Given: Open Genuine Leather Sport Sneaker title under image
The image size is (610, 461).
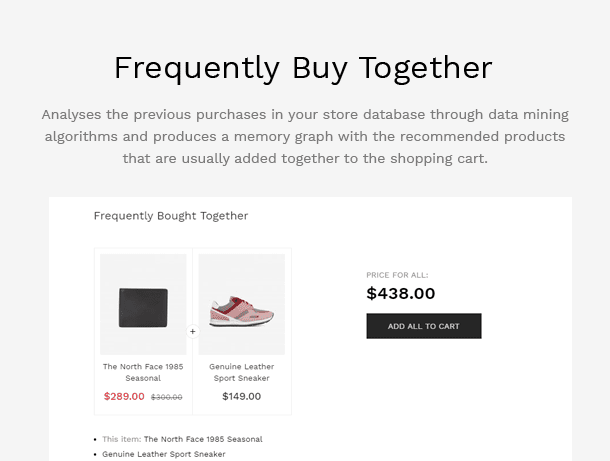Looking at the screenshot, I should click(241, 372).
